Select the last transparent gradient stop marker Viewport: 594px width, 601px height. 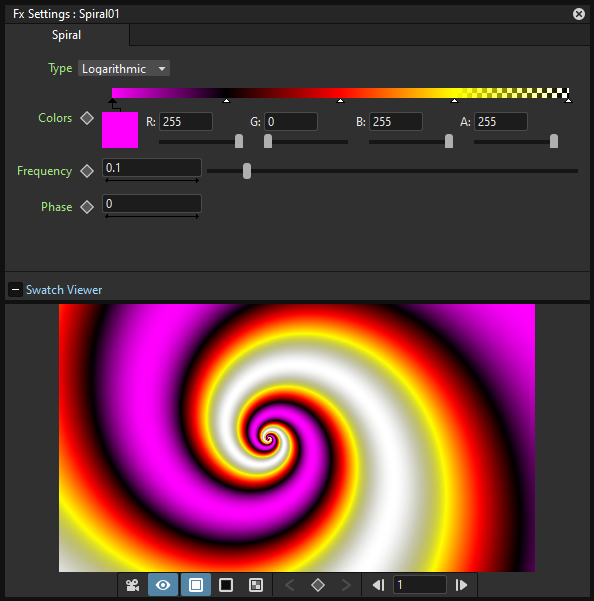[568, 101]
